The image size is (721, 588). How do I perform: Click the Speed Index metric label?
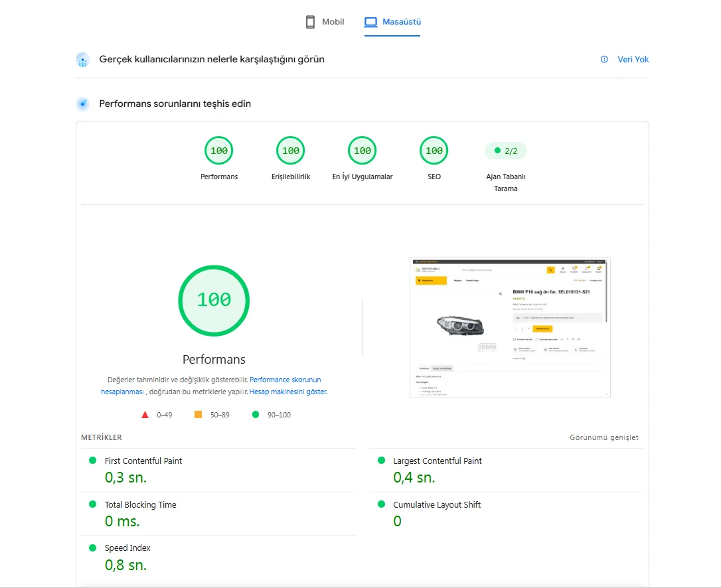127,548
